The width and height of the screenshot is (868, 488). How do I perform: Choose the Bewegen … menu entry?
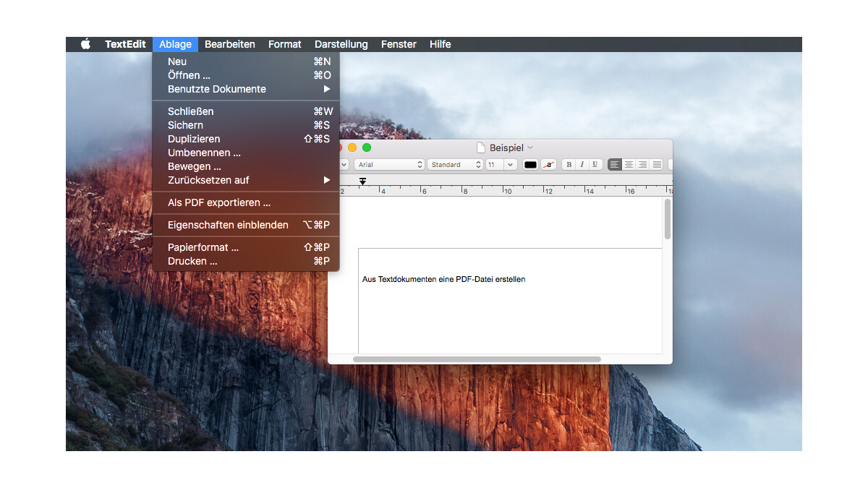pyautogui.click(x=246, y=166)
